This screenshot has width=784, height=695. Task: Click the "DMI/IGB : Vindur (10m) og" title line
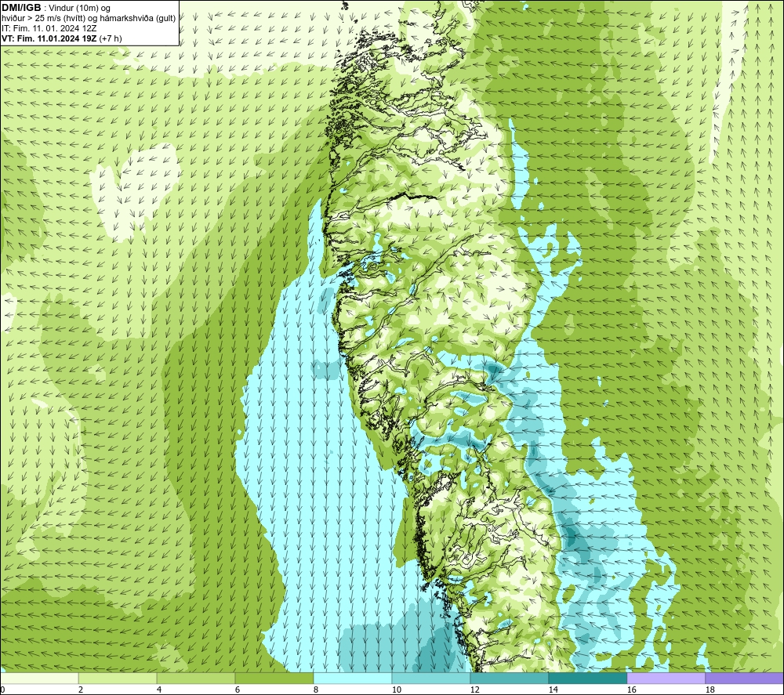click(x=56, y=8)
